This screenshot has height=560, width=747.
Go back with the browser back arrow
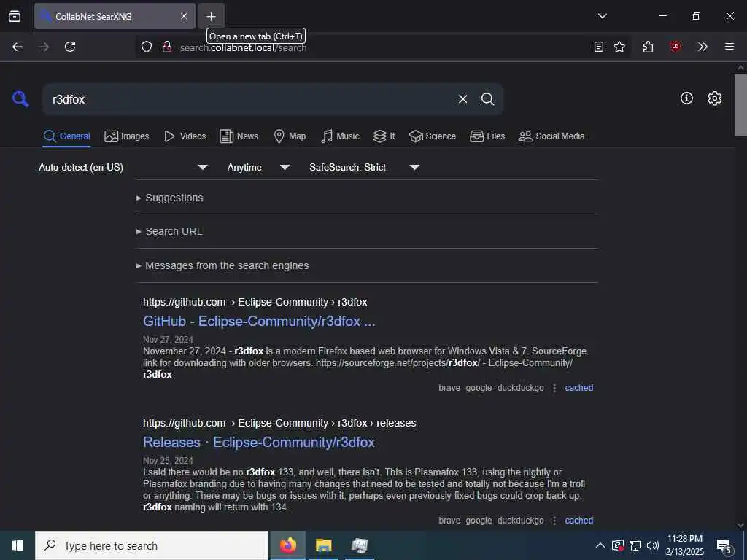[18, 47]
